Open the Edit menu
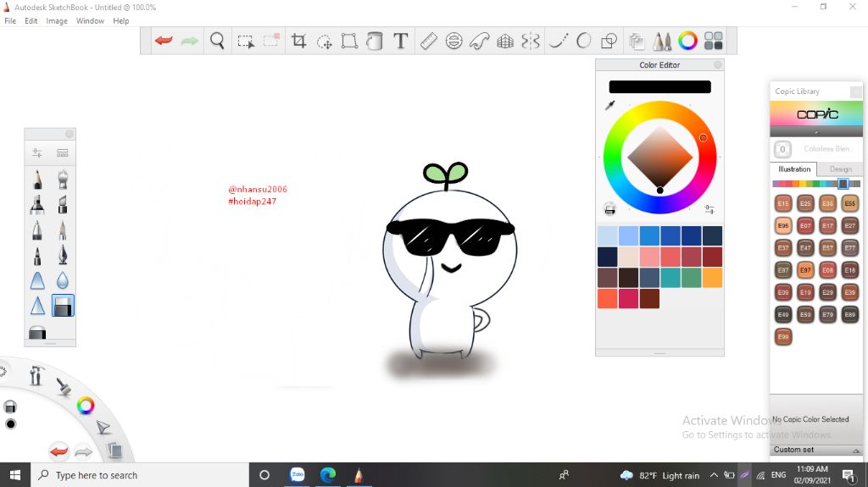 tap(31, 21)
